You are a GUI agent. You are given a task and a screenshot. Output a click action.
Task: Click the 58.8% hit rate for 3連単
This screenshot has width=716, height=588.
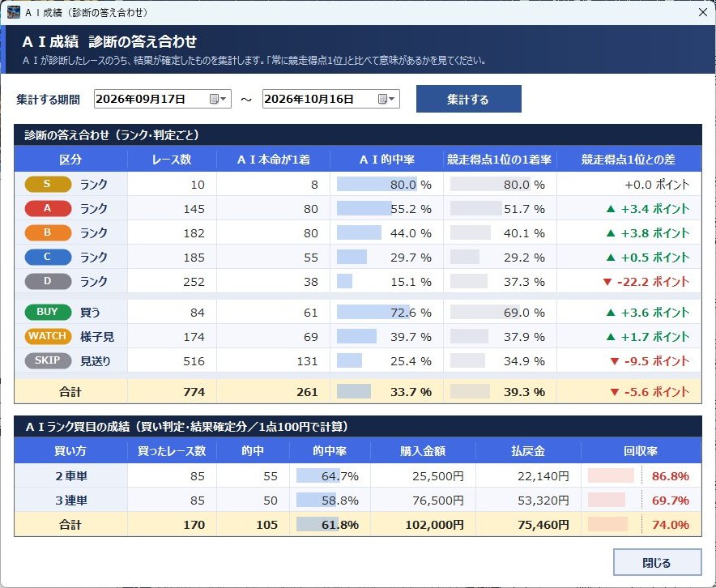(339, 501)
